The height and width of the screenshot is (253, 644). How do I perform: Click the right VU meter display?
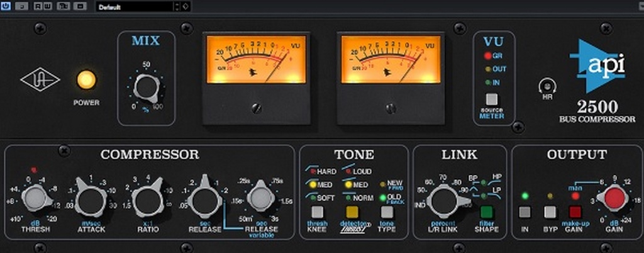pos(391,60)
